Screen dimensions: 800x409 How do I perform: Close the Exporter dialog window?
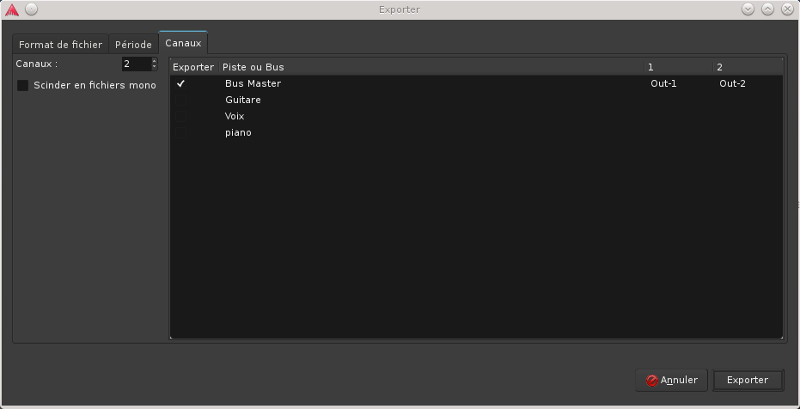click(x=787, y=9)
